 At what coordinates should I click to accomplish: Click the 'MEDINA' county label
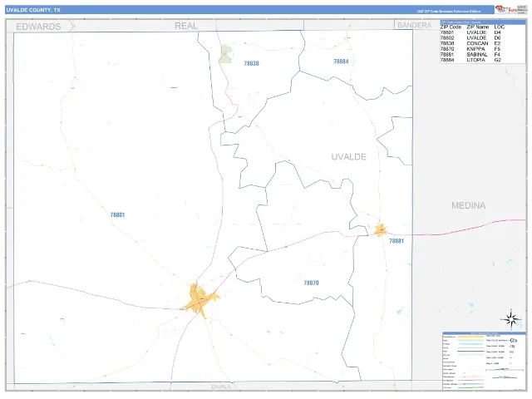point(468,205)
